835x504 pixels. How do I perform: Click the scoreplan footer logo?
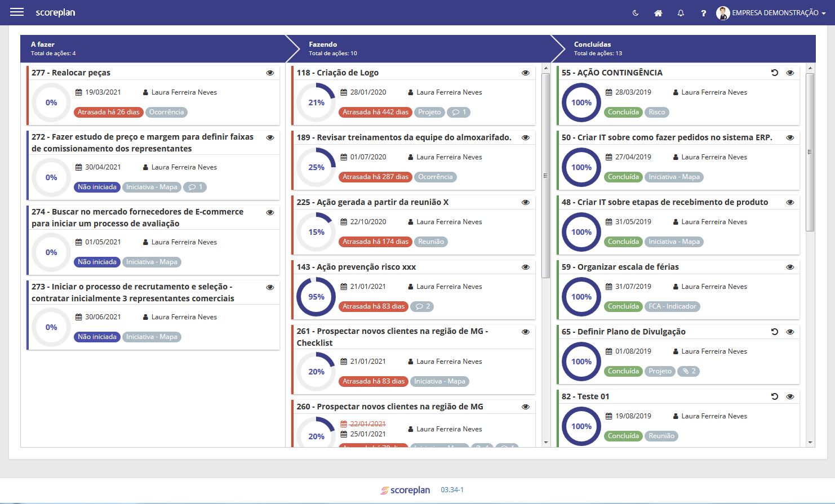pos(406,490)
